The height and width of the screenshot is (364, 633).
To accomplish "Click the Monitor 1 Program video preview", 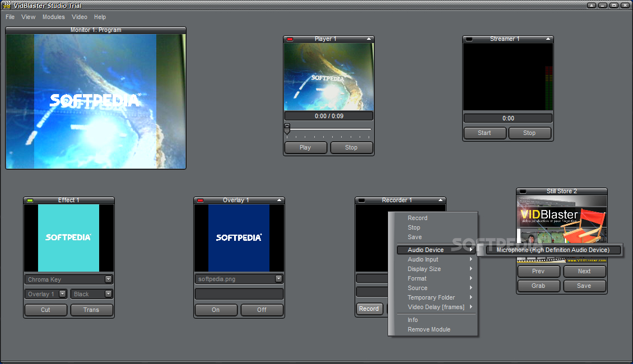I will coord(96,101).
